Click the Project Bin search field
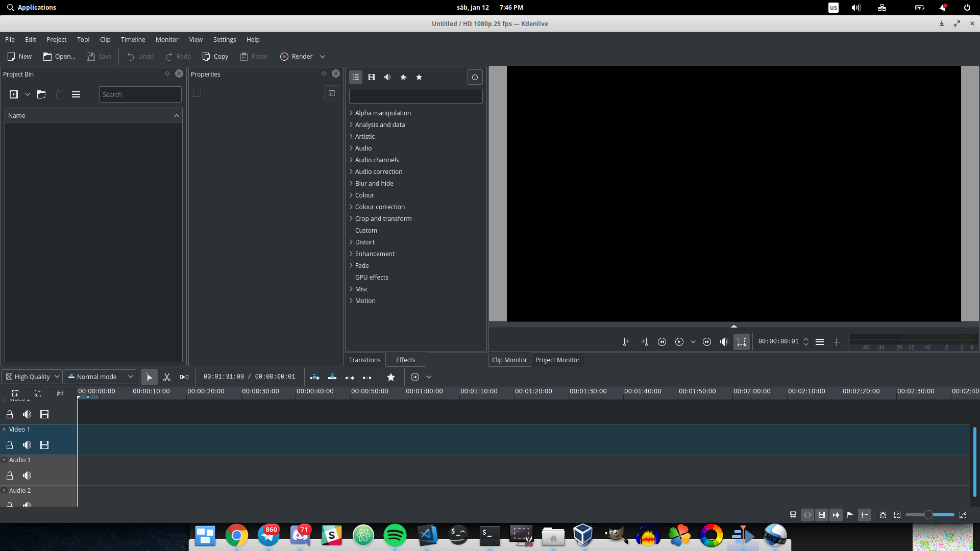The width and height of the screenshot is (980, 551). pyautogui.click(x=140, y=94)
